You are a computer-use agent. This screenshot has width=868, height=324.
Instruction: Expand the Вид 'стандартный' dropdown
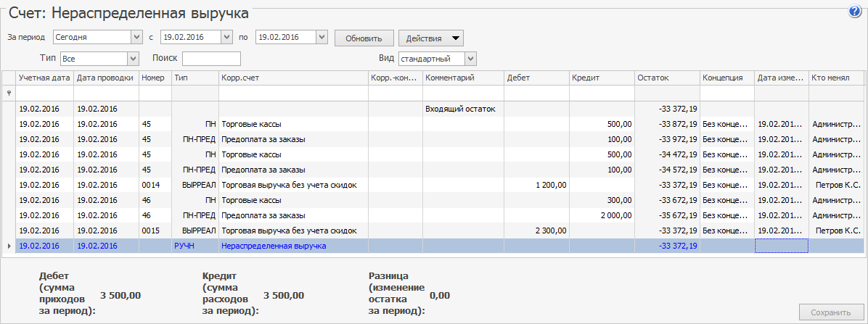(470, 59)
